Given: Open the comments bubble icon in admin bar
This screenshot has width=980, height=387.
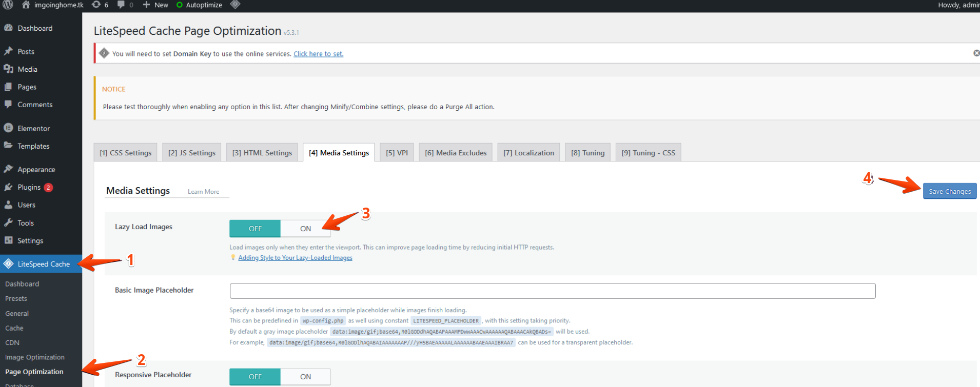Looking at the screenshot, I should [125, 5].
